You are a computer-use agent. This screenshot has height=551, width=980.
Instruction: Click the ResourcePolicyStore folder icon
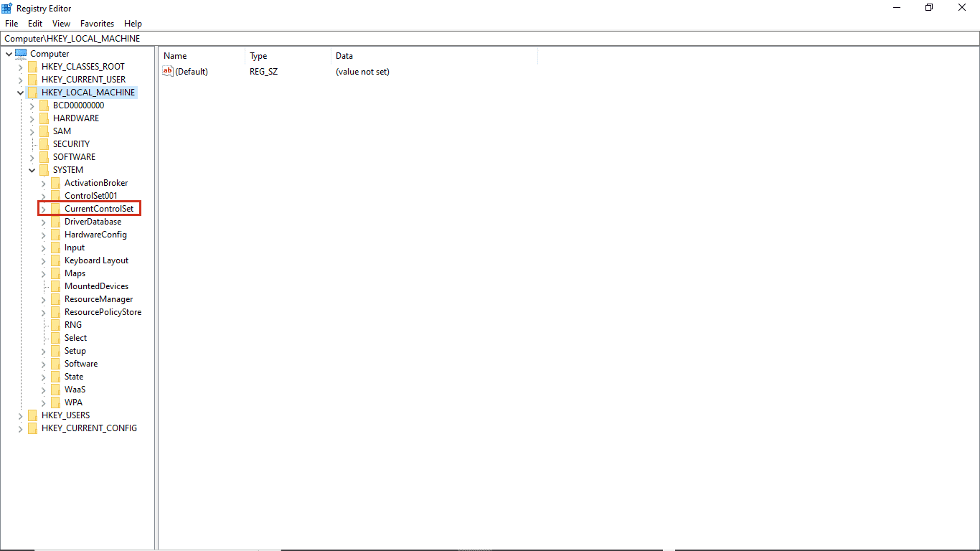coord(55,312)
